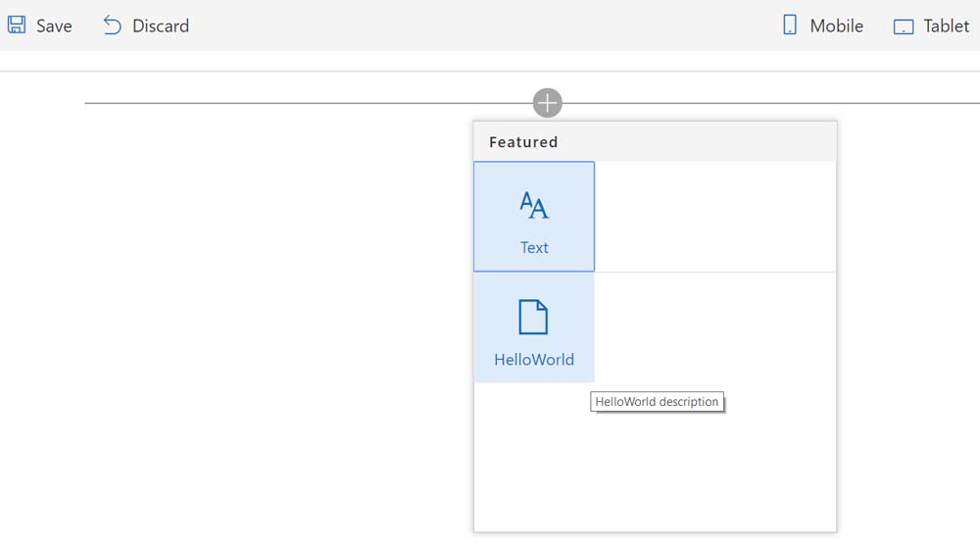Screen dimensions: 980x554
Task: Switch to Mobile preview via its label
Action: [836, 26]
